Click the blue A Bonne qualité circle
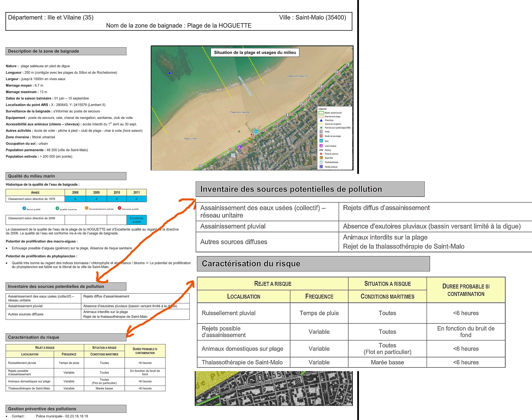Screen dimensions: 532x420 coord(24,208)
